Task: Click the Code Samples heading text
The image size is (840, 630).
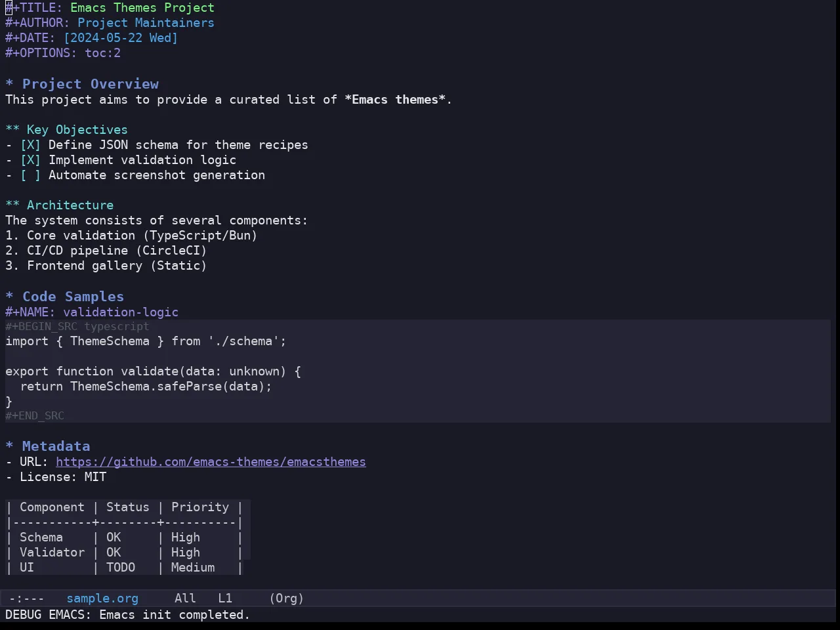Action: (x=73, y=297)
